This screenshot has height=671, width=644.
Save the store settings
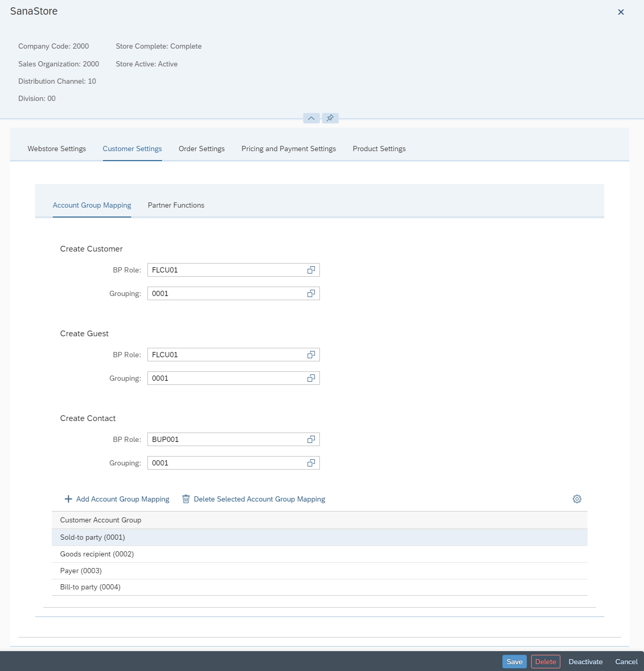click(514, 662)
